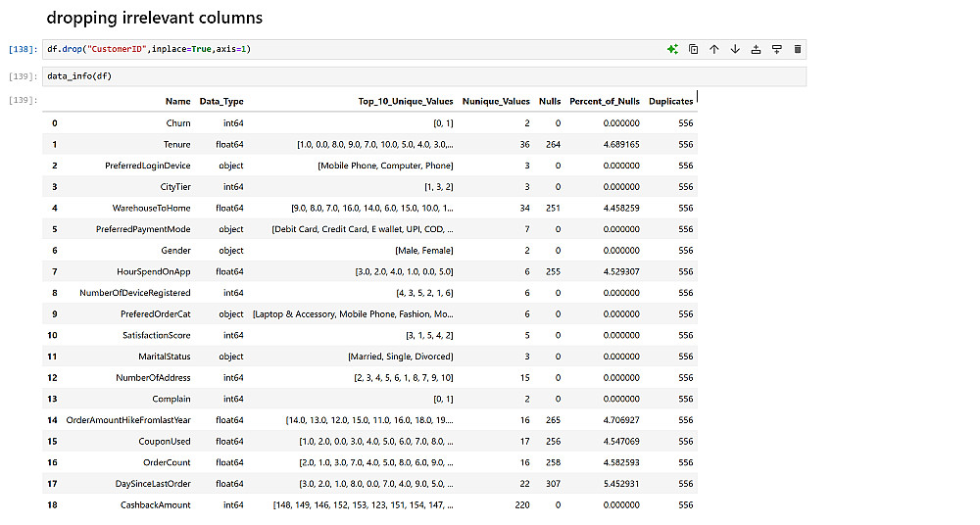Insert a new cell above
Screen dimensions: 980x525
pyautogui.click(x=756, y=49)
